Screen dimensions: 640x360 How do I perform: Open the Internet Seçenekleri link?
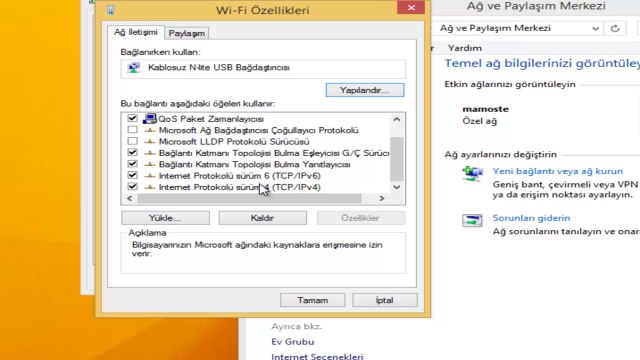[x=317, y=356]
